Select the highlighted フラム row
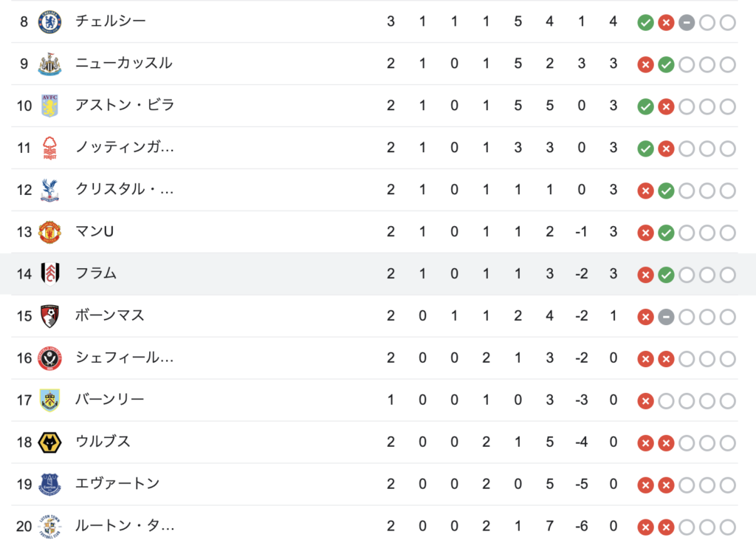 pyautogui.click(x=378, y=274)
